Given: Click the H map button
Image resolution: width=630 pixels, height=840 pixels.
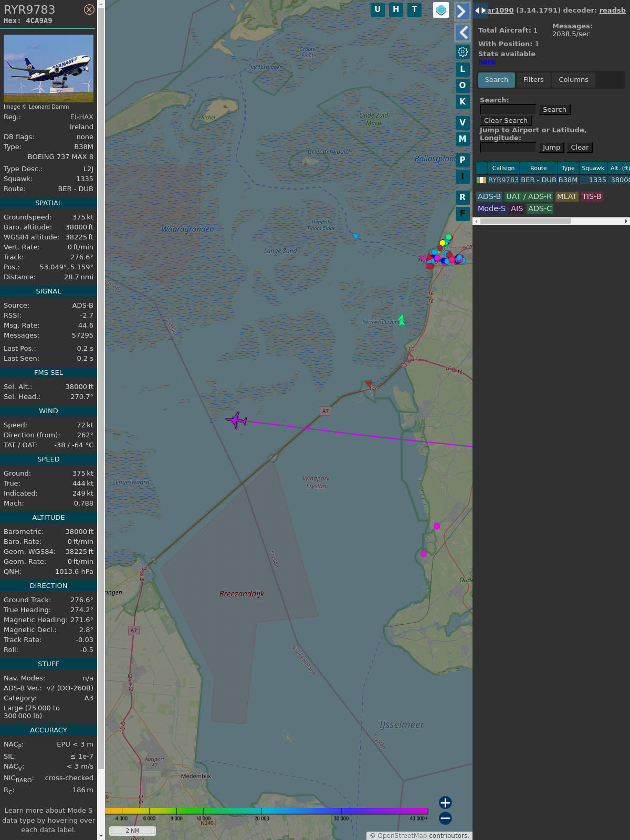Looking at the screenshot, I should 396,9.
